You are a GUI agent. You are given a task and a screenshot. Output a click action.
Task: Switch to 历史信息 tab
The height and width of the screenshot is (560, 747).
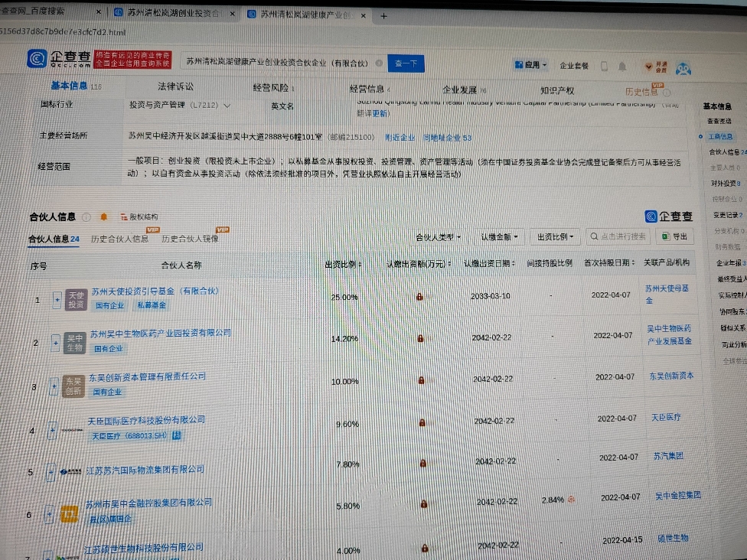(x=641, y=92)
